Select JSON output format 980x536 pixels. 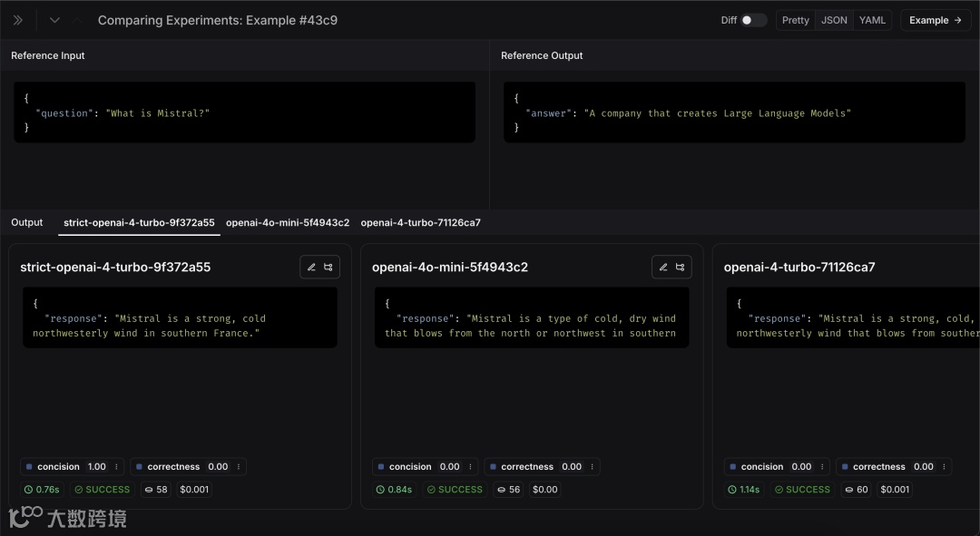[x=834, y=20]
